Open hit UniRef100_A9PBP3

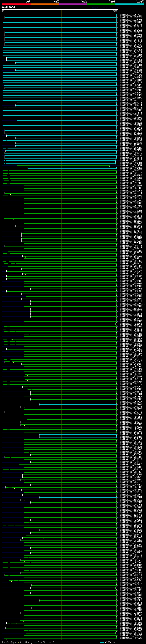click(131, 176)
